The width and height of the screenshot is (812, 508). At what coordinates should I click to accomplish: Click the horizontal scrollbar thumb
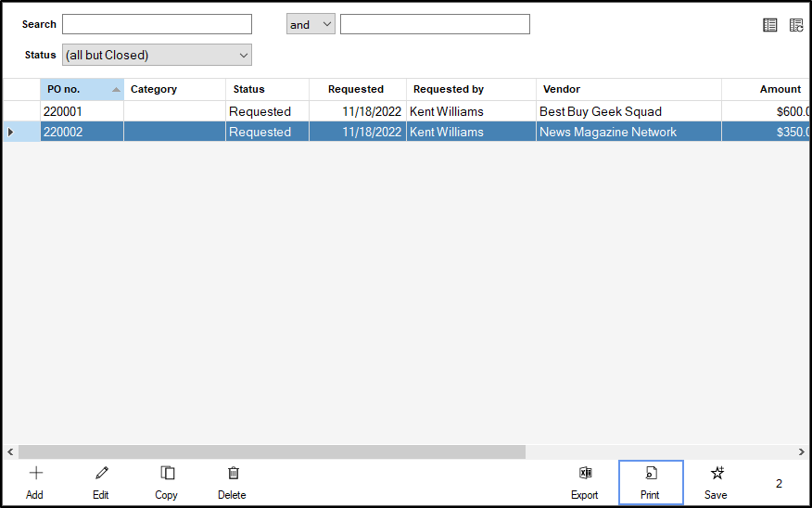coord(272,452)
